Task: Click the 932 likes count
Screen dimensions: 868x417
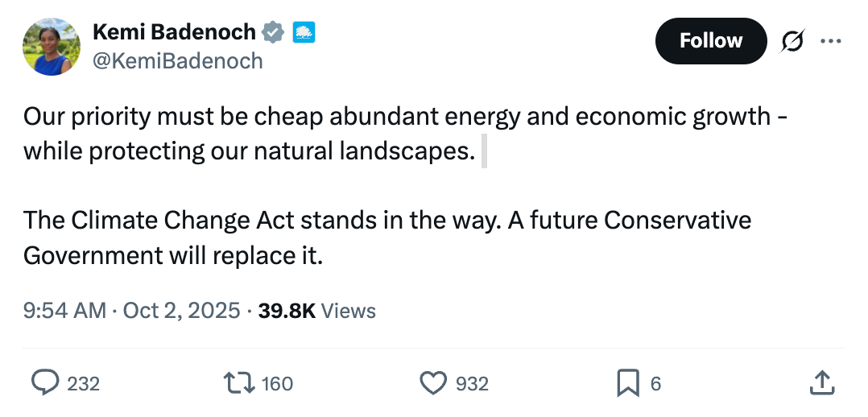Action: click(472, 384)
